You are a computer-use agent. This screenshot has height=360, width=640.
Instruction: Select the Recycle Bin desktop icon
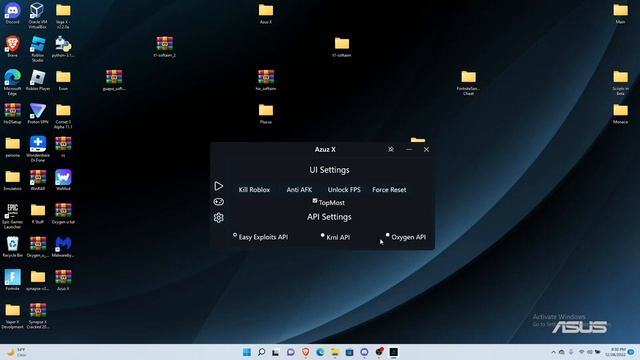click(x=12, y=247)
